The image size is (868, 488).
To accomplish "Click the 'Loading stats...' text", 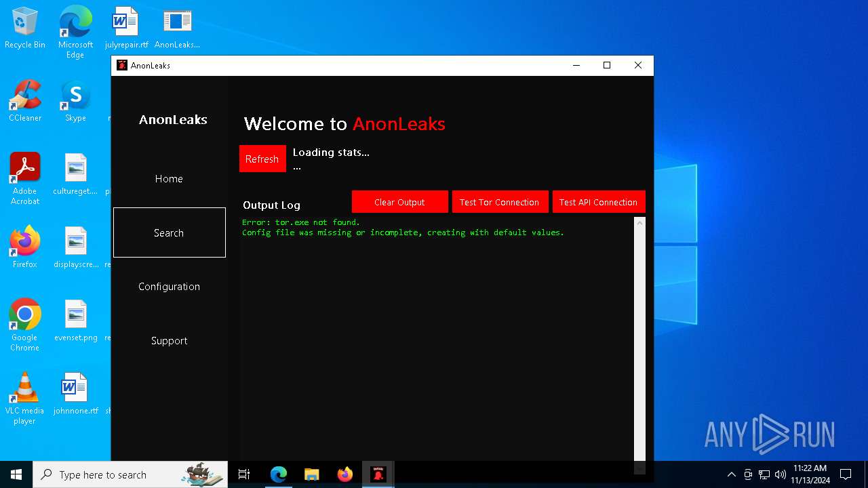I will pyautogui.click(x=331, y=152).
